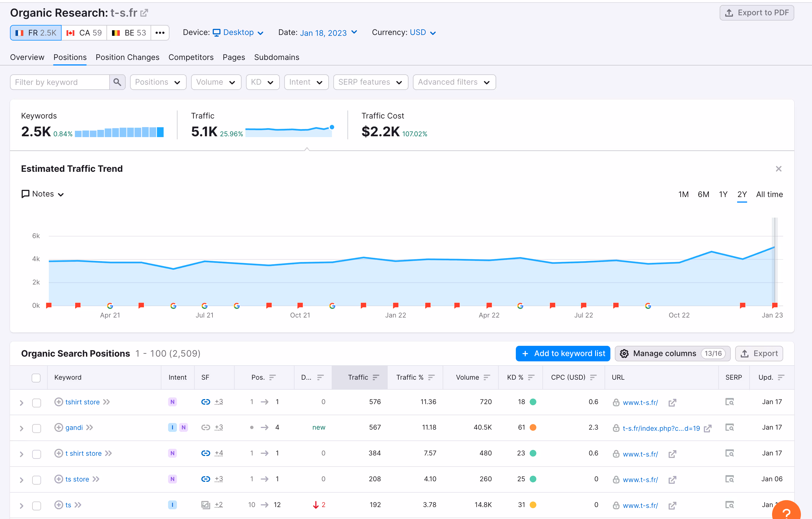Click Traffic column sort icon

[x=376, y=377]
